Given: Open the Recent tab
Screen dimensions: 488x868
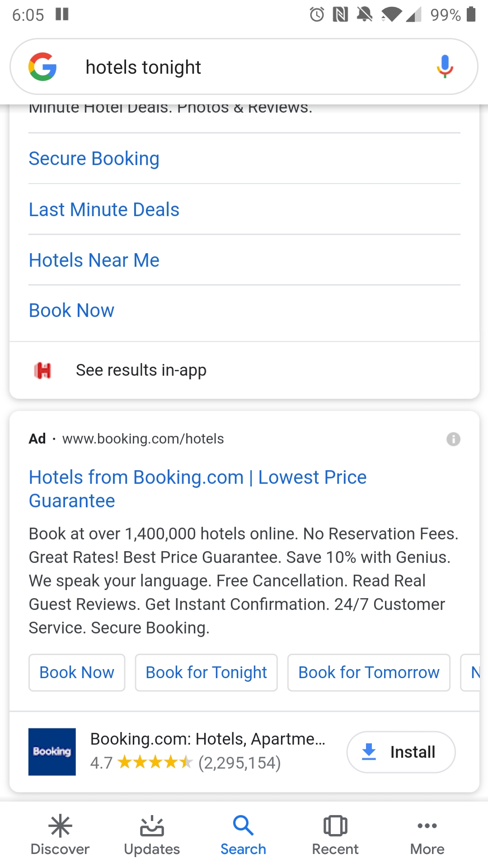Looking at the screenshot, I should (x=335, y=835).
